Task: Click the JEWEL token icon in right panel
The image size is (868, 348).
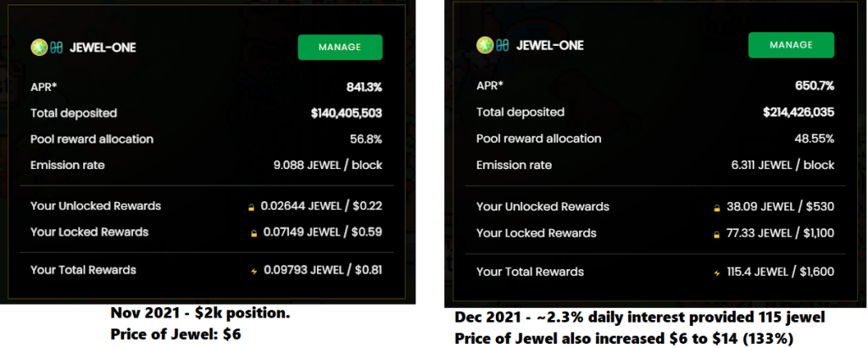Action: point(484,45)
